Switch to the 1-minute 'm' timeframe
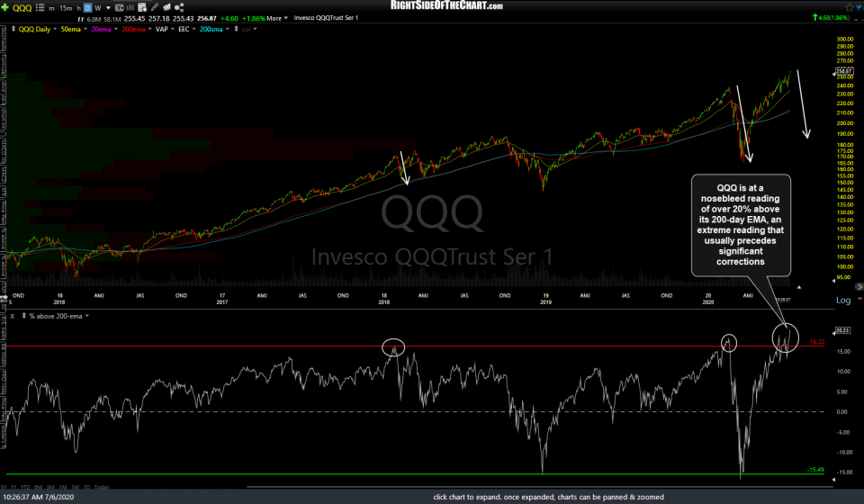This screenshot has height=504, width=864. click(x=51, y=8)
